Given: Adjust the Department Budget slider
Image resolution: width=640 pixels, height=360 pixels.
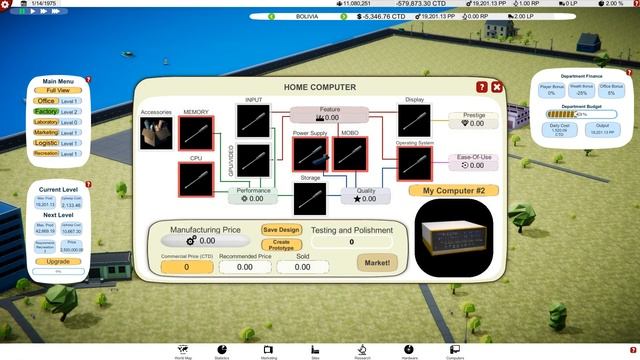Looking at the screenshot, I should [581, 114].
